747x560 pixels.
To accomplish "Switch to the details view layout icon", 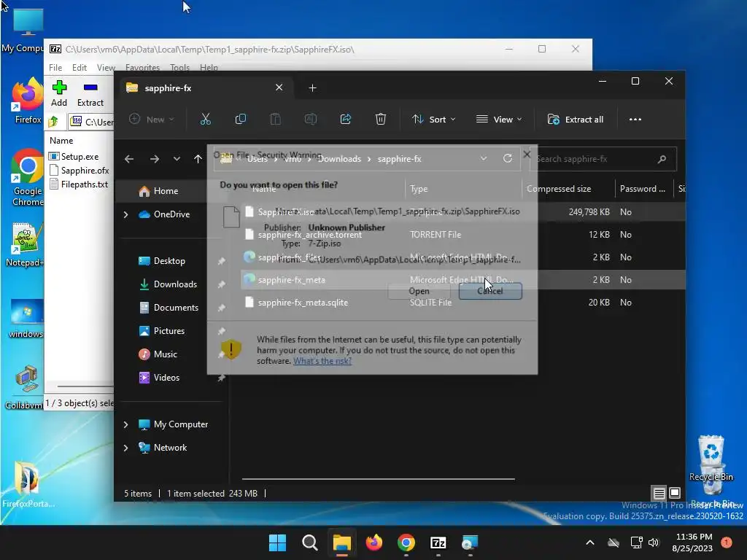I will (659, 493).
